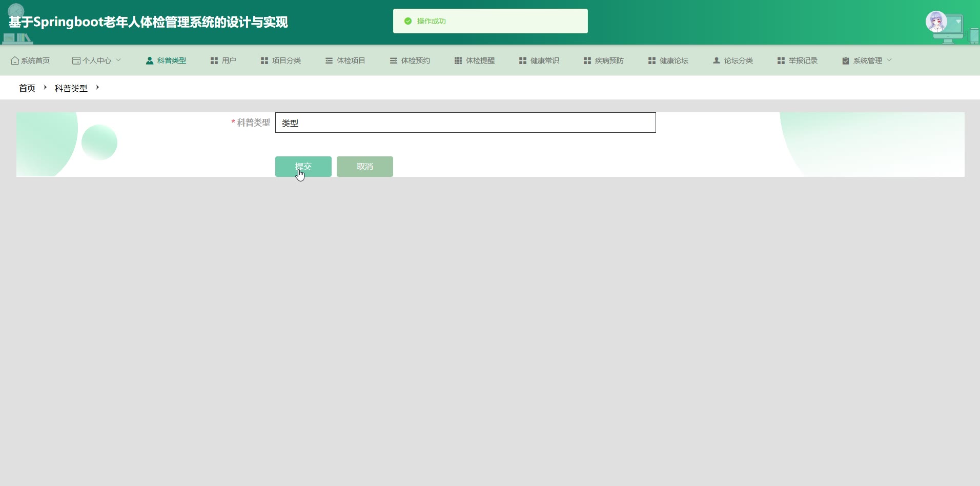The height and width of the screenshot is (486, 980).
Task: Click the required 科普类型 form label
Action: [x=251, y=123]
